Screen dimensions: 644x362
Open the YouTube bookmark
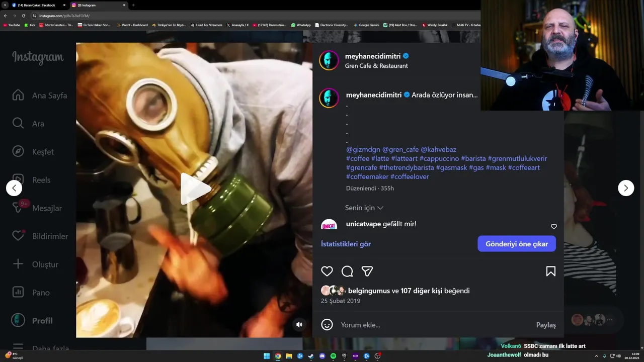(12, 25)
